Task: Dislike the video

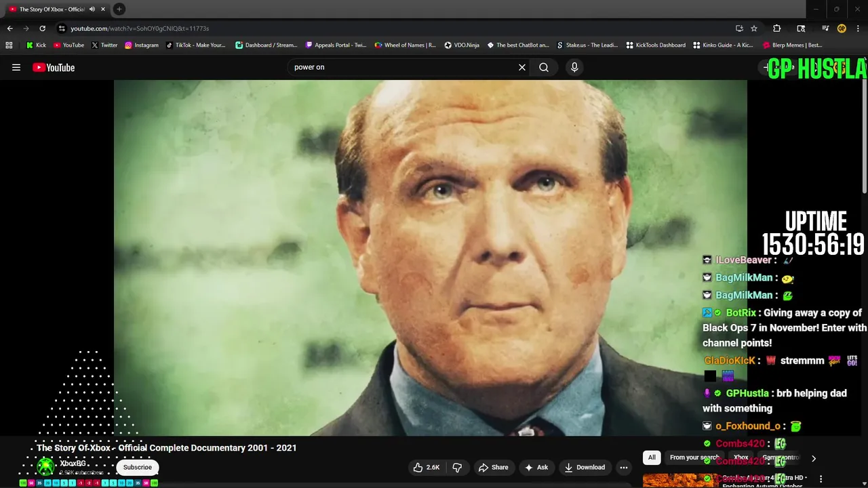Action: click(x=457, y=467)
